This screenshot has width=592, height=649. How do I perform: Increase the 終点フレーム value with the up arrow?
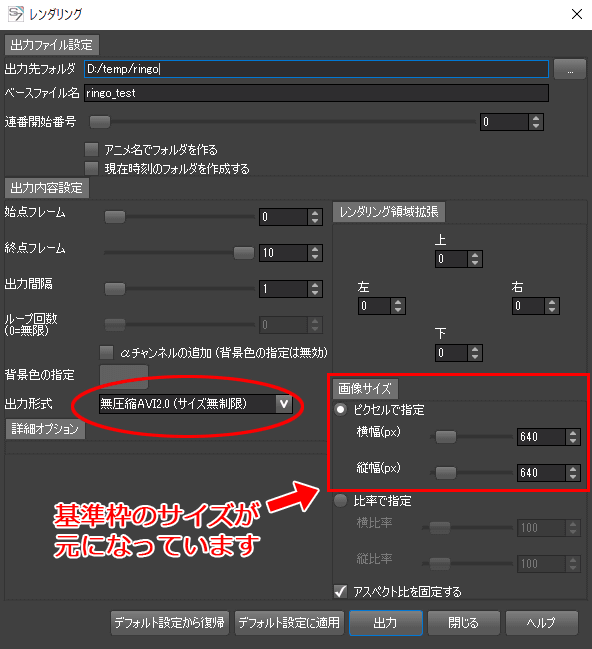[x=315, y=249]
